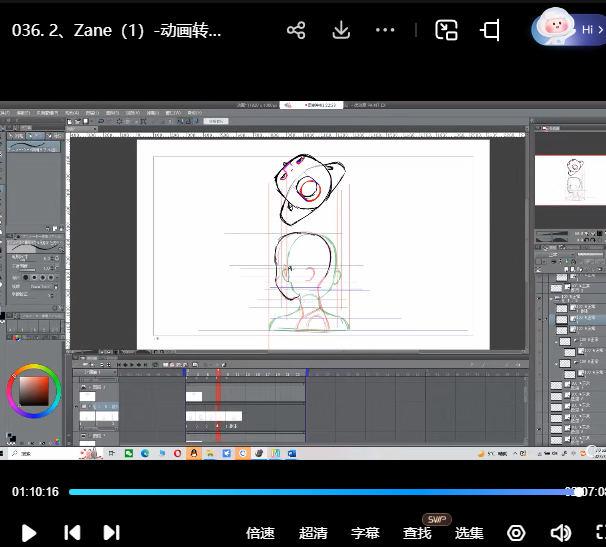The height and width of the screenshot is (547, 606).
Task: Open the 倍速 playback speed menu
Action: [261, 533]
